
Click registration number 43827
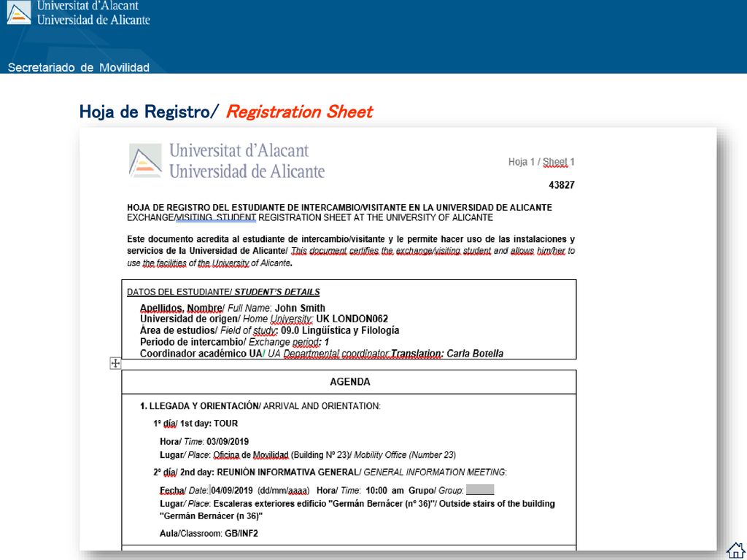tap(562, 185)
